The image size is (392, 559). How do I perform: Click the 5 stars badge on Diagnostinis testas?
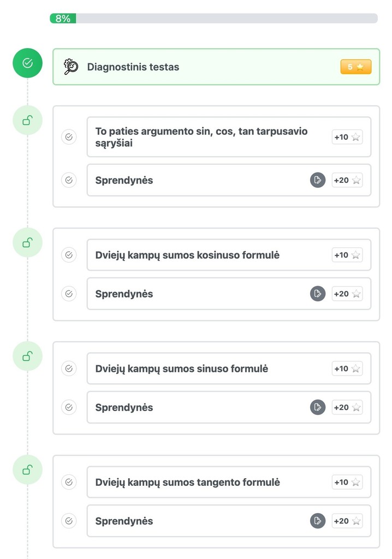coord(355,67)
